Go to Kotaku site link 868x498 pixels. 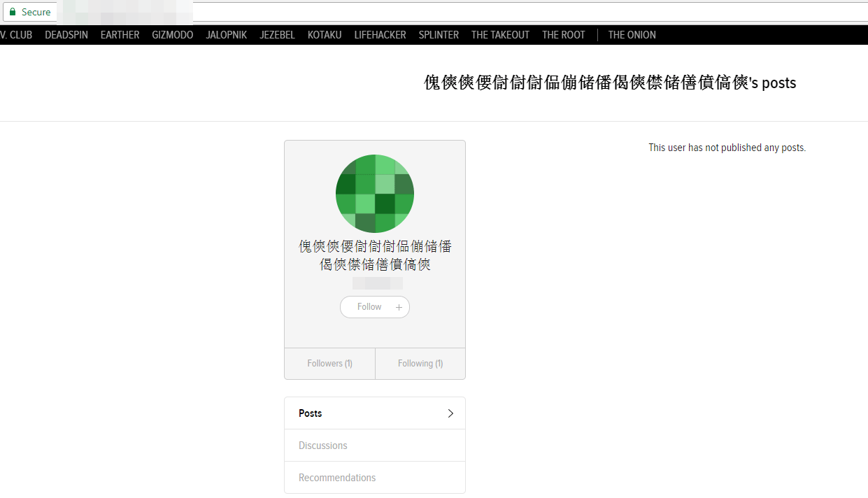pyautogui.click(x=325, y=35)
